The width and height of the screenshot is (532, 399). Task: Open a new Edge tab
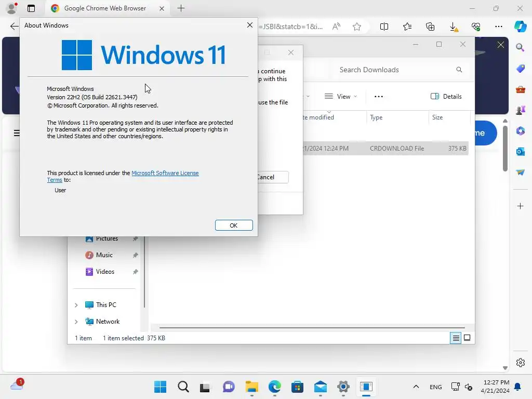(x=181, y=8)
